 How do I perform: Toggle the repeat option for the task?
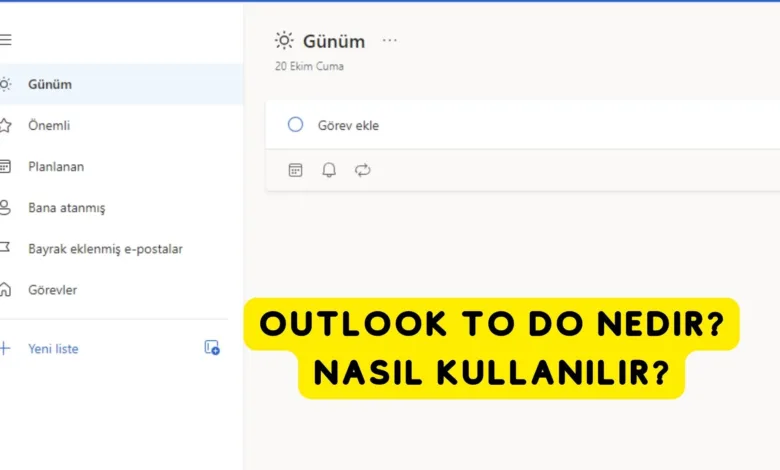[363, 170]
